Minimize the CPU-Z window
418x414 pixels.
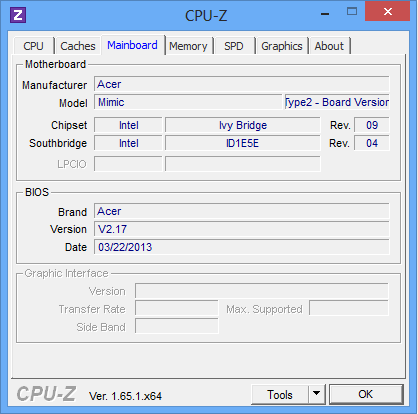coord(325,13)
